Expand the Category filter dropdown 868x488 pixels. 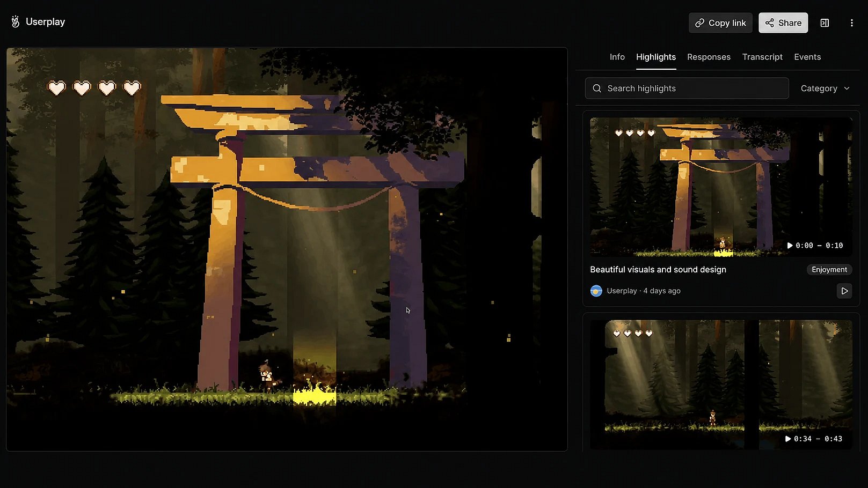(825, 88)
